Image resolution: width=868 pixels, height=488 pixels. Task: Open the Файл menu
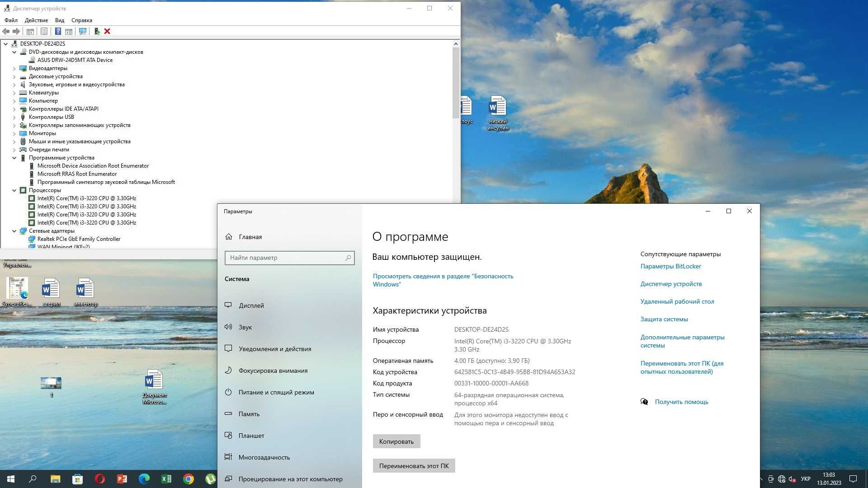click(11, 20)
